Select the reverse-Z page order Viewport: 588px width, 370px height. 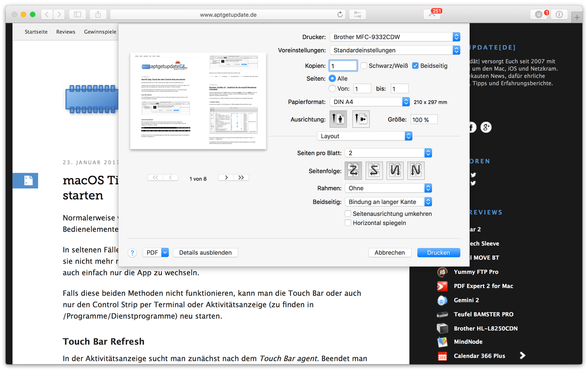coord(375,170)
